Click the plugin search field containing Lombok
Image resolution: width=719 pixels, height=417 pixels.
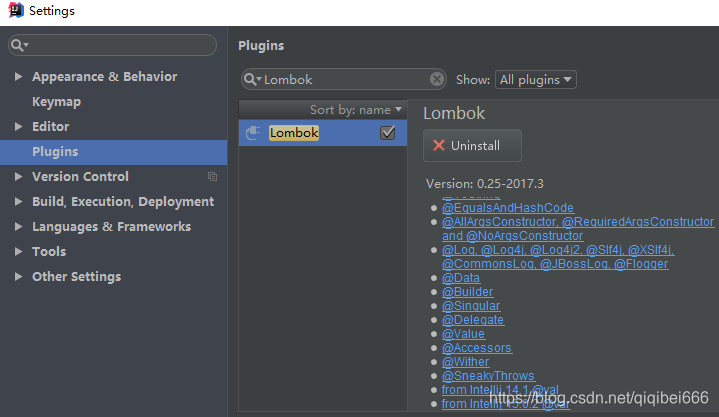pos(343,79)
